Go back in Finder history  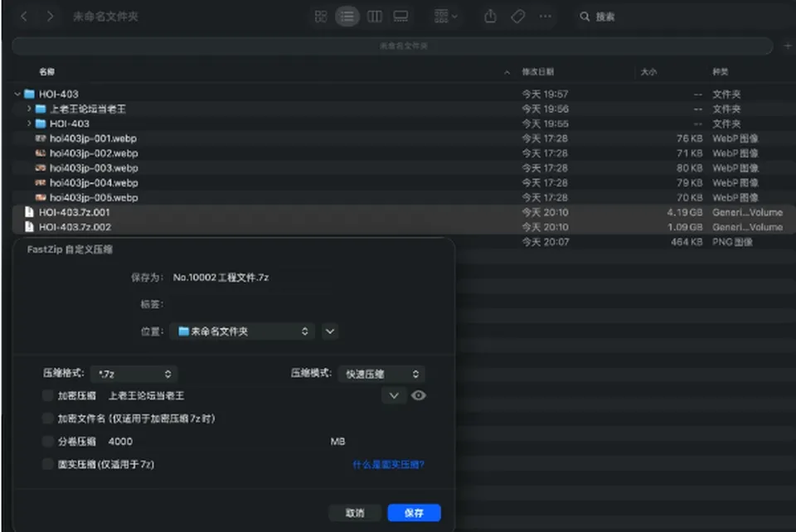24,17
